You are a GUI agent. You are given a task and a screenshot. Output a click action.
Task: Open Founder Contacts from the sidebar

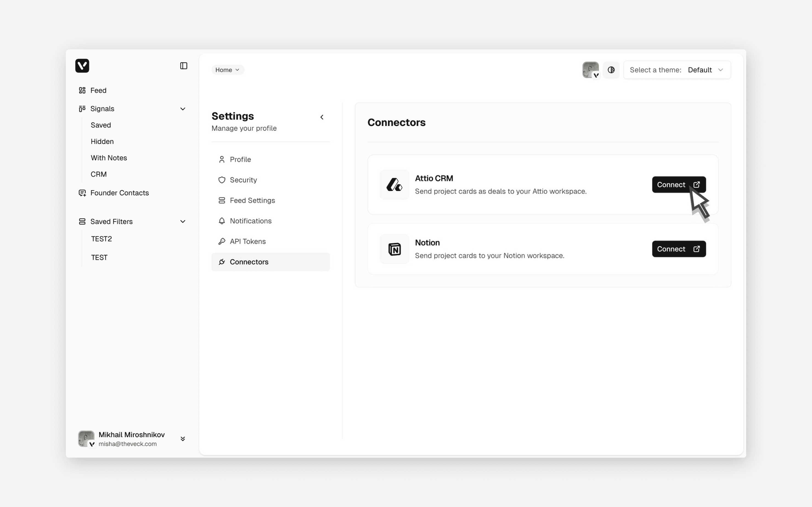pyautogui.click(x=119, y=193)
